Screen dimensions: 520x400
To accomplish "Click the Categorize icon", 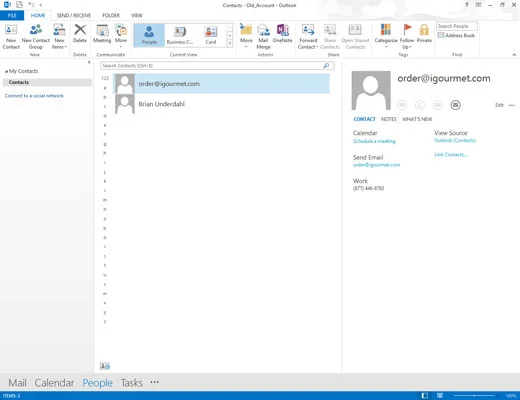I will click(386, 36).
